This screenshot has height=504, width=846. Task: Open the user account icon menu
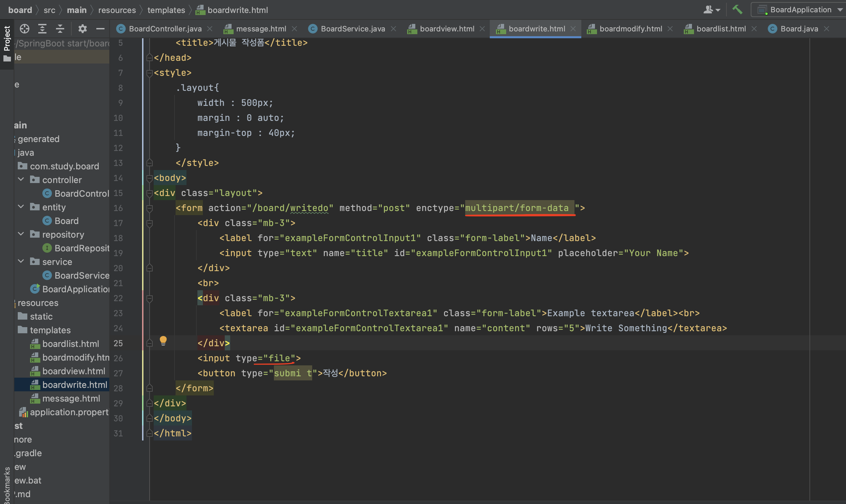coord(711,10)
